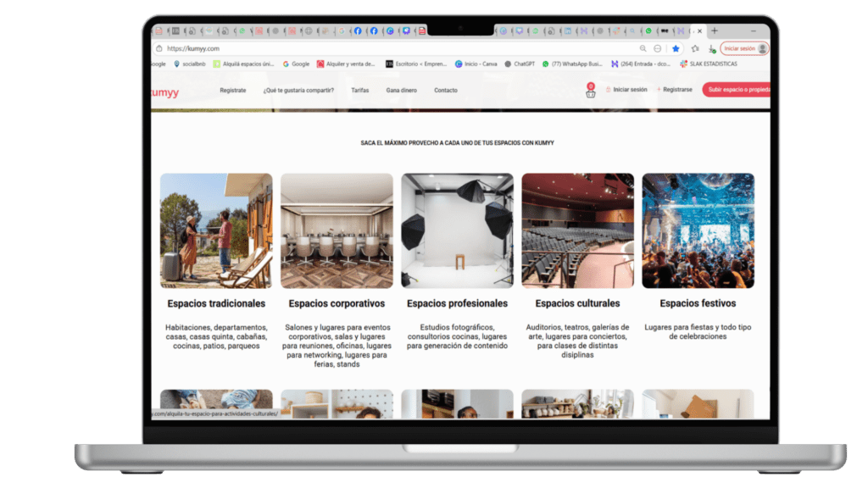Open the new tab plus button
Viewport: 868px width, 488px height.
click(x=715, y=30)
